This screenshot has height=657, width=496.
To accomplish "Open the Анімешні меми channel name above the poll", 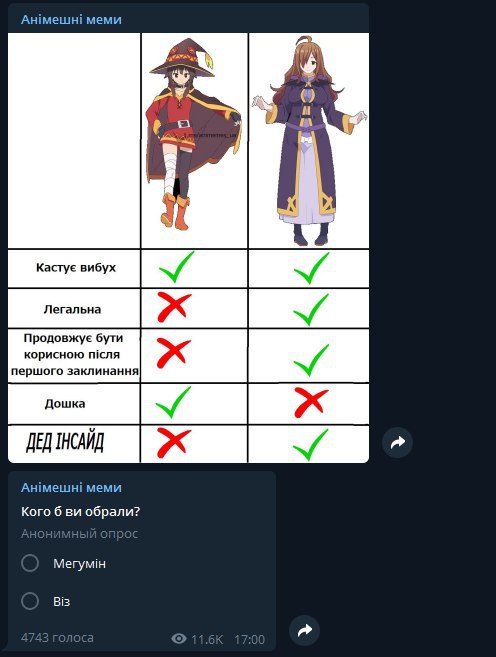I will tap(71, 487).
